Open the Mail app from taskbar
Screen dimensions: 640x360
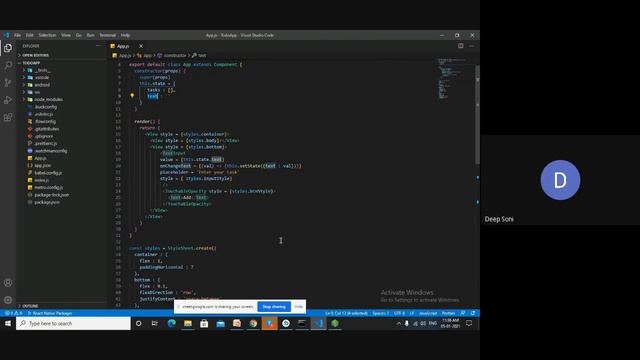[x=220, y=323]
